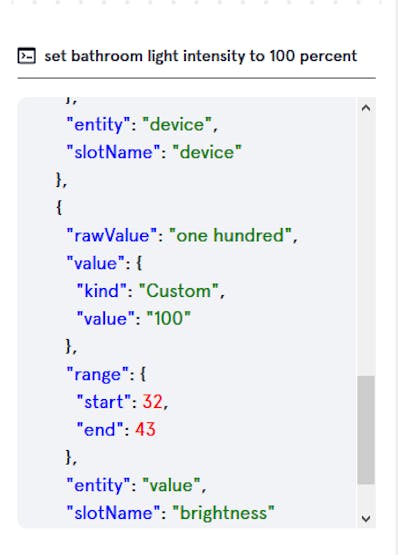Screen dimensions: 398x555
Task: Click the scrollbar up arrow
Action: (x=366, y=108)
